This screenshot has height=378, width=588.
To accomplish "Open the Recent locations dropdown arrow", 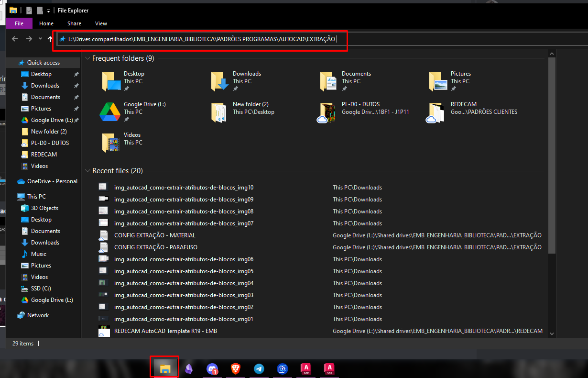I will [40, 39].
